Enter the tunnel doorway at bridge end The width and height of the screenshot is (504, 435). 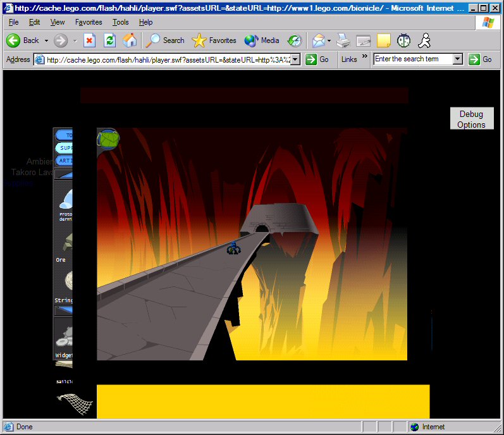261,228
